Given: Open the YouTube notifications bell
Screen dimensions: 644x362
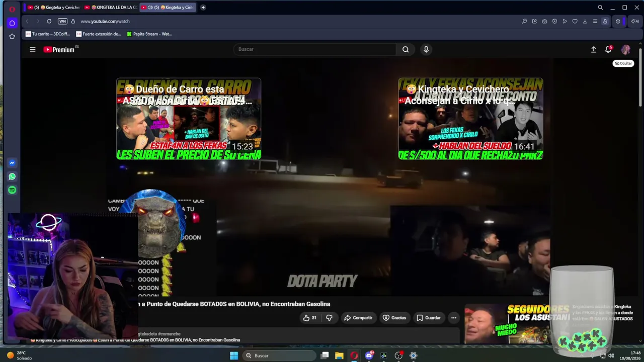Looking at the screenshot, I should point(608,49).
